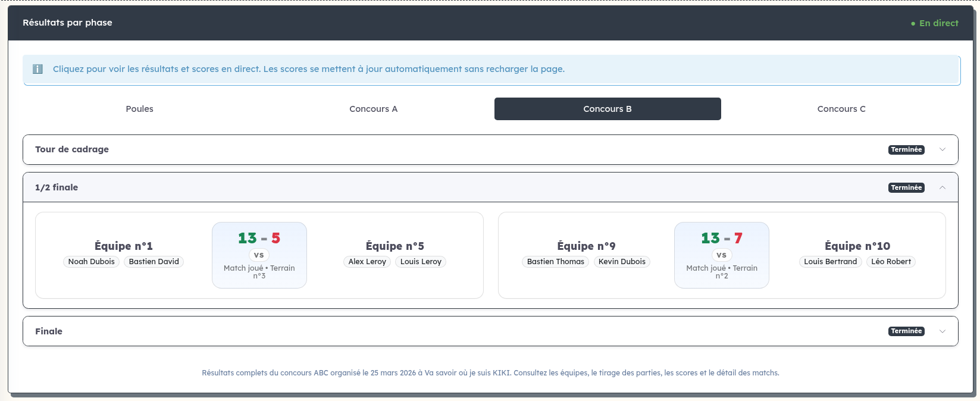Select the Concours C tab

click(x=841, y=109)
